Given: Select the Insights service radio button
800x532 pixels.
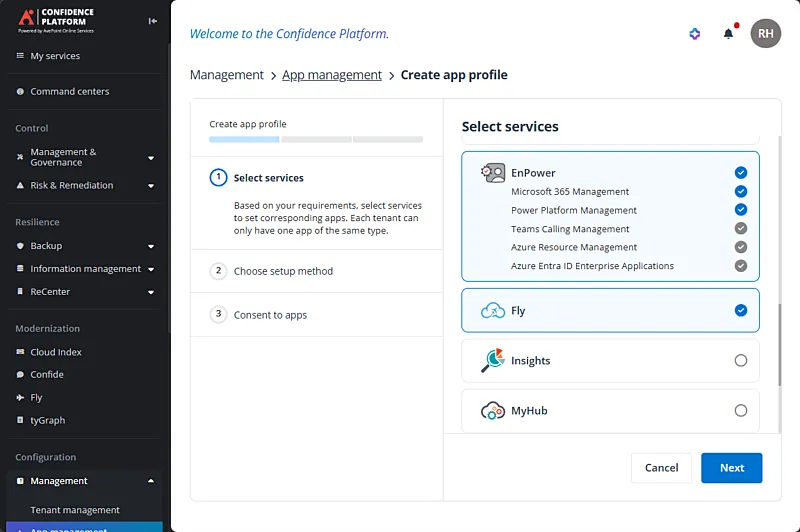Looking at the screenshot, I should point(741,361).
